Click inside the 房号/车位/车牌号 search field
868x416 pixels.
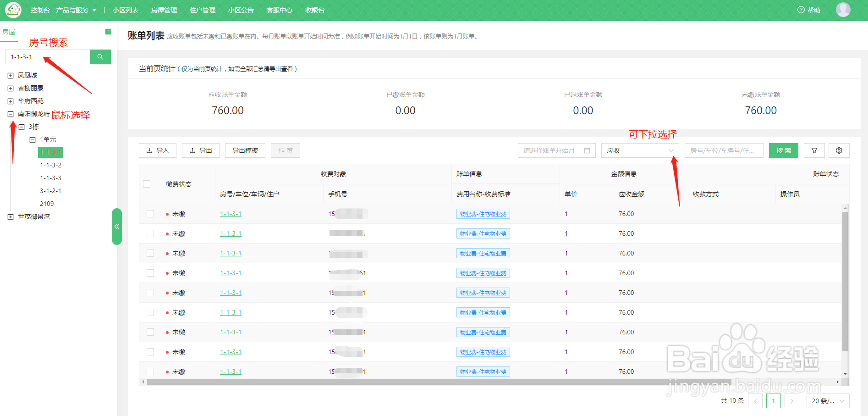tap(724, 150)
